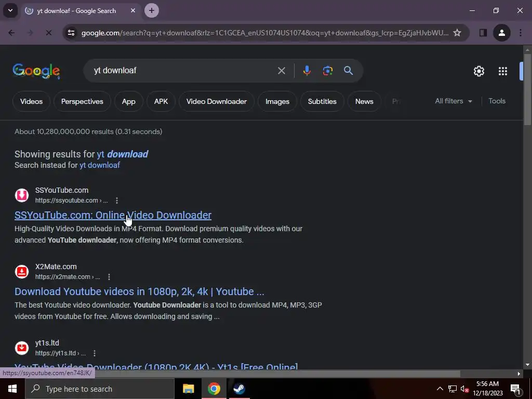Screen dimensions: 532x399
Task: Open more options for SSYouTube result
Action: point(117,201)
